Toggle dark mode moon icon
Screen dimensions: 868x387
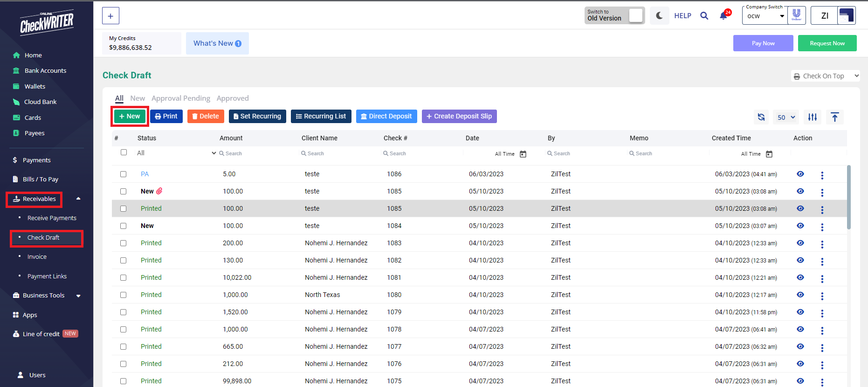click(659, 16)
